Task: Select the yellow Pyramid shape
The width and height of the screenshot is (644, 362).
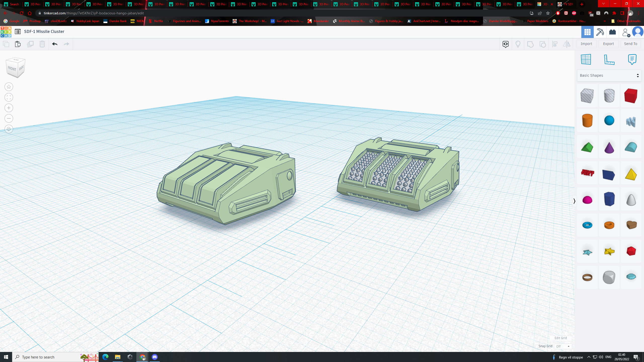Action: 631,174
